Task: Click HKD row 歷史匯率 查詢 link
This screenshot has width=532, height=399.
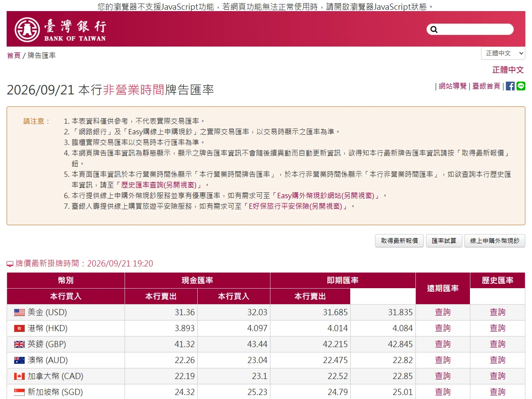Action: click(497, 328)
